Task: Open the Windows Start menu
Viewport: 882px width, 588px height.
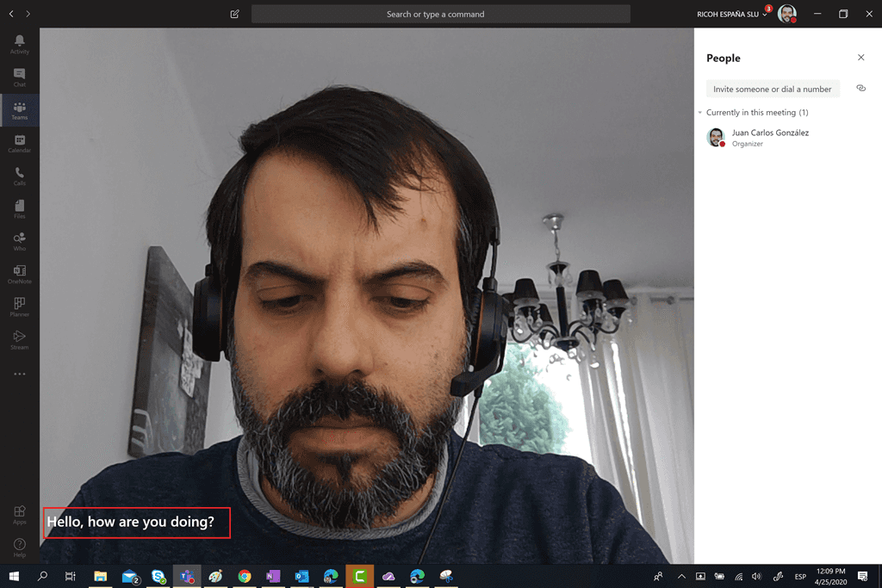Action: coord(14,576)
